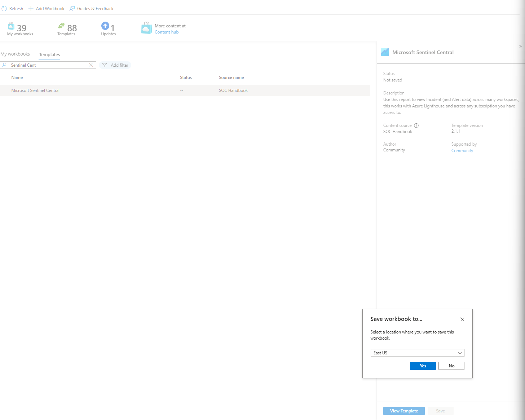Image resolution: width=525 pixels, height=420 pixels.
Task: Open Guides & Feedback
Action: pyautogui.click(x=92, y=9)
